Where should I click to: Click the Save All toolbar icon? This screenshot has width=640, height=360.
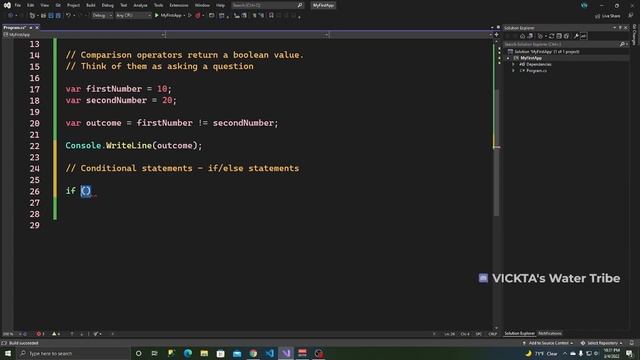58,16
